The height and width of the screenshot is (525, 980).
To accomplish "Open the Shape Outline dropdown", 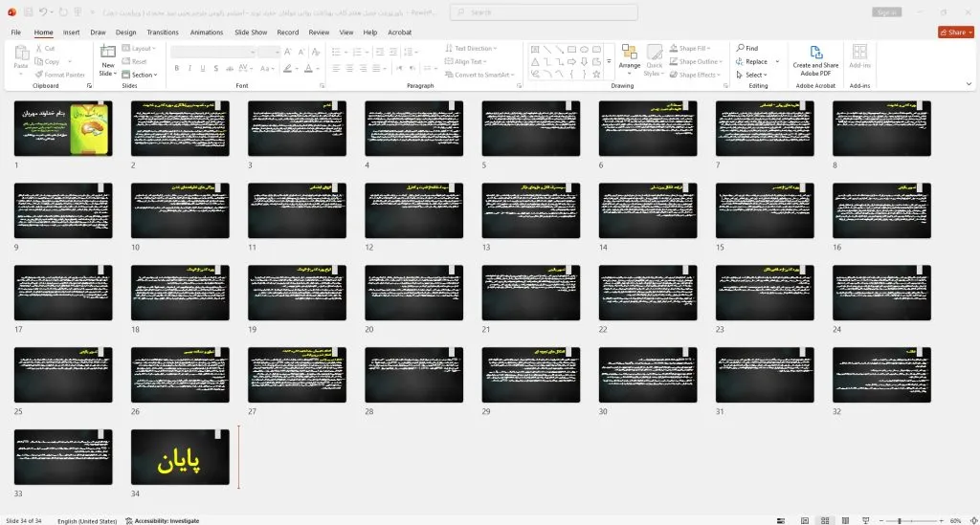I will (x=696, y=61).
